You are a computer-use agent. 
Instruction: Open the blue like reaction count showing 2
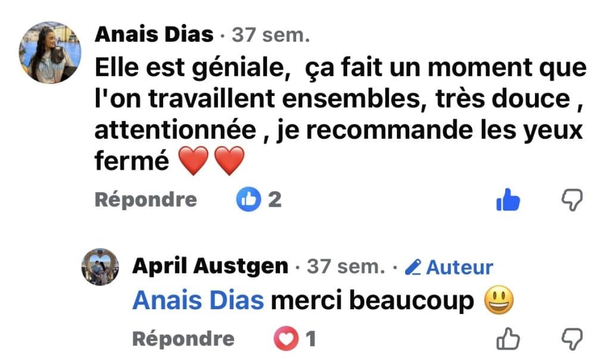tap(259, 200)
